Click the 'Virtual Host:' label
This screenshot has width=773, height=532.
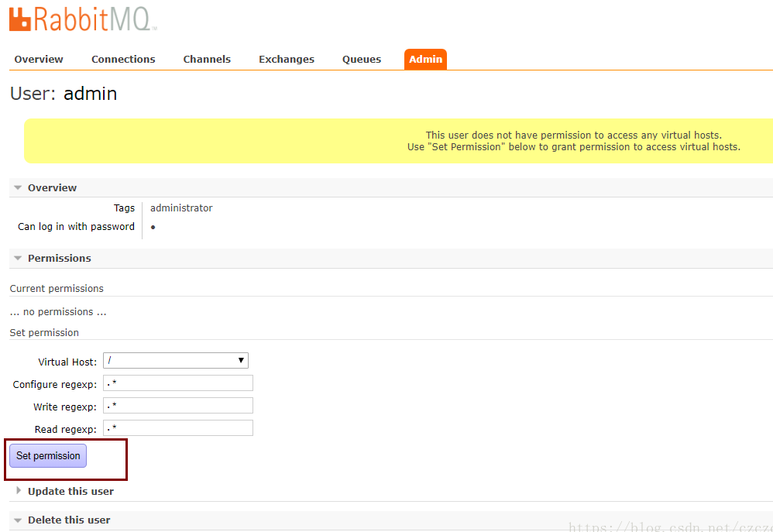point(67,362)
